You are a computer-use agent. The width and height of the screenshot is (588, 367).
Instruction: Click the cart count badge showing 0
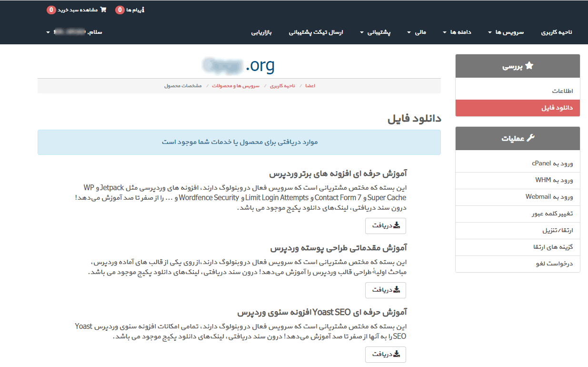51,10
